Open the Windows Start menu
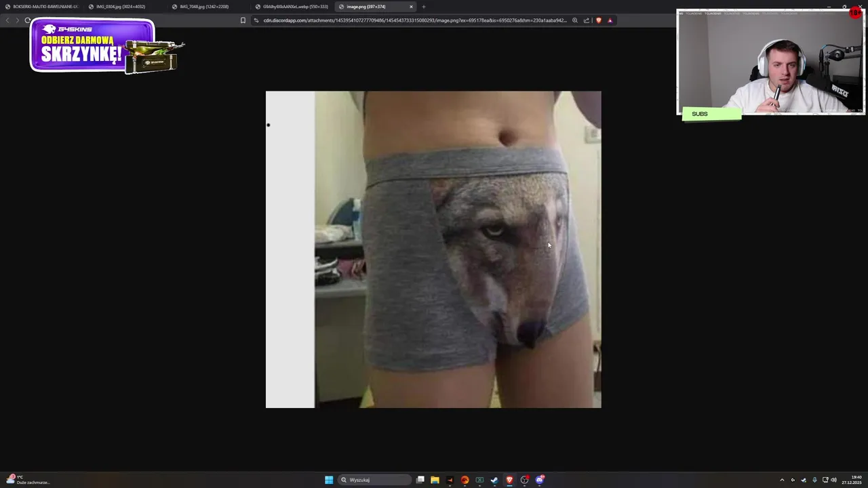Viewport: 868px width, 488px height. click(x=329, y=480)
